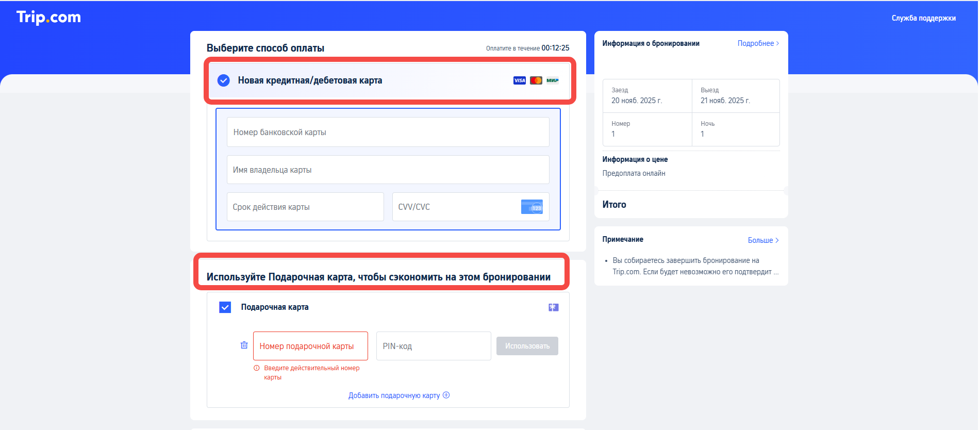
Task: Click the plus icon beside add gift card
Action: tap(446, 395)
